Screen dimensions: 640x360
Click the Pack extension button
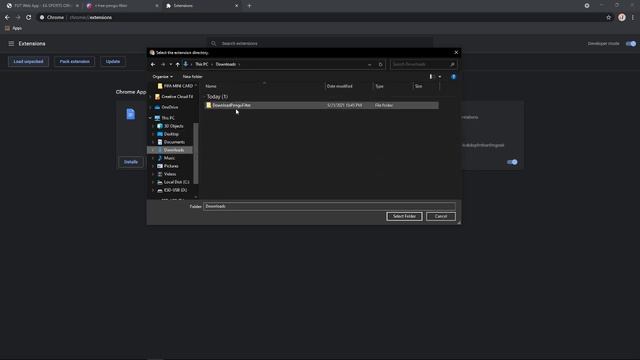74,62
